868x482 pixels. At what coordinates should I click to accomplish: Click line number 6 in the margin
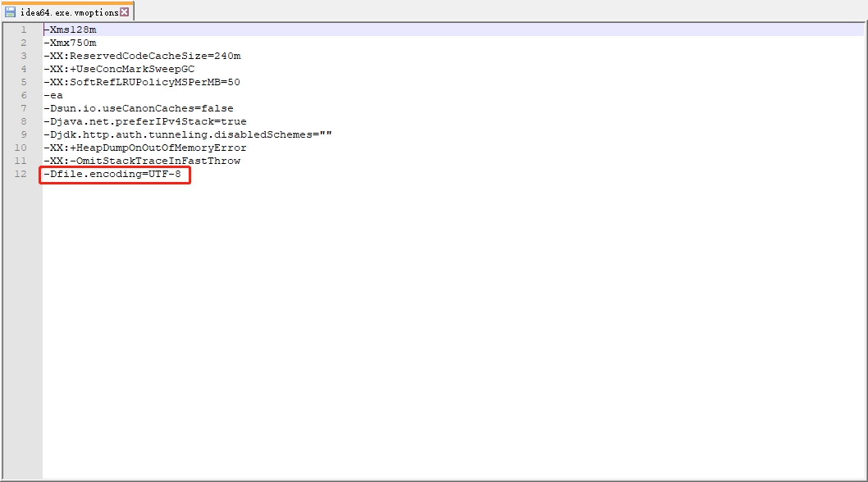click(x=24, y=96)
